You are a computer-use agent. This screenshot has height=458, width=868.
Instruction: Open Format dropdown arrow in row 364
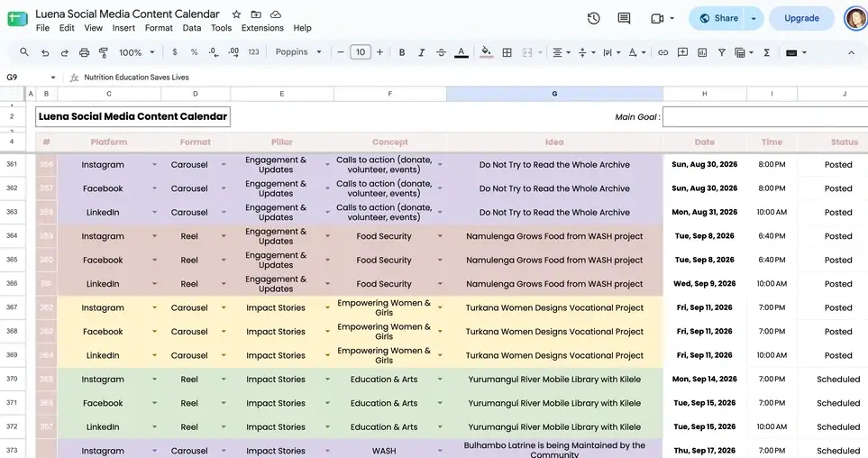[224, 236]
